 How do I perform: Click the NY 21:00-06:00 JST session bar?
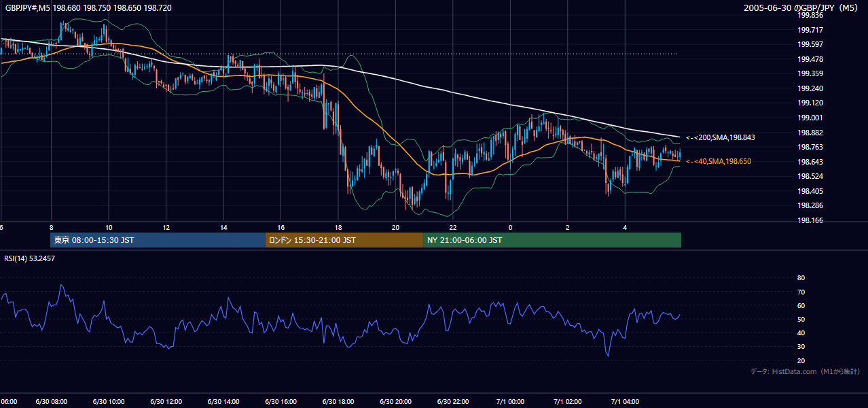click(552, 240)
